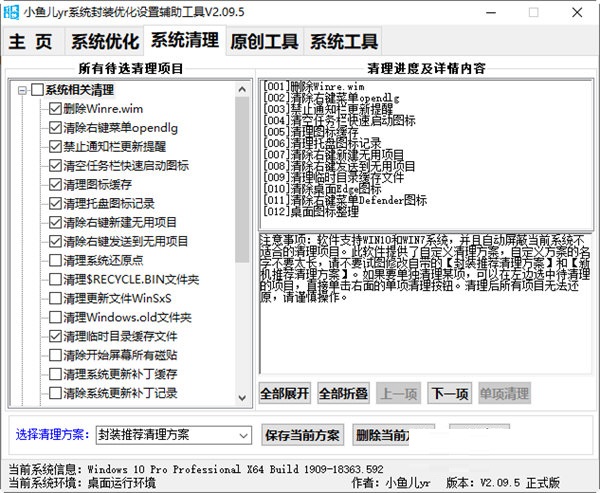Viewport: 600px width, 493px height.
Task: Click the 全部折叠 button
Action: tap(344, 393)
